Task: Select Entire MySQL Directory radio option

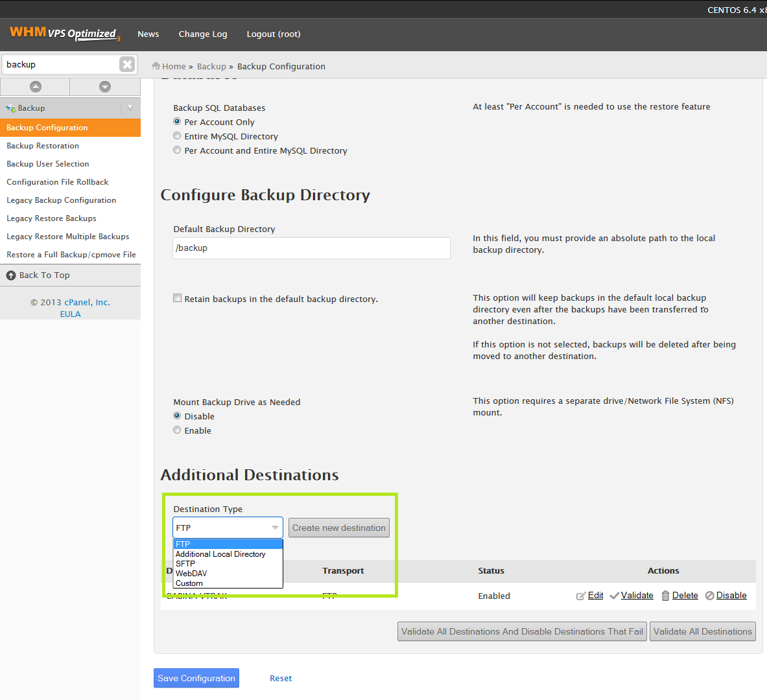Action: point(177,136)
